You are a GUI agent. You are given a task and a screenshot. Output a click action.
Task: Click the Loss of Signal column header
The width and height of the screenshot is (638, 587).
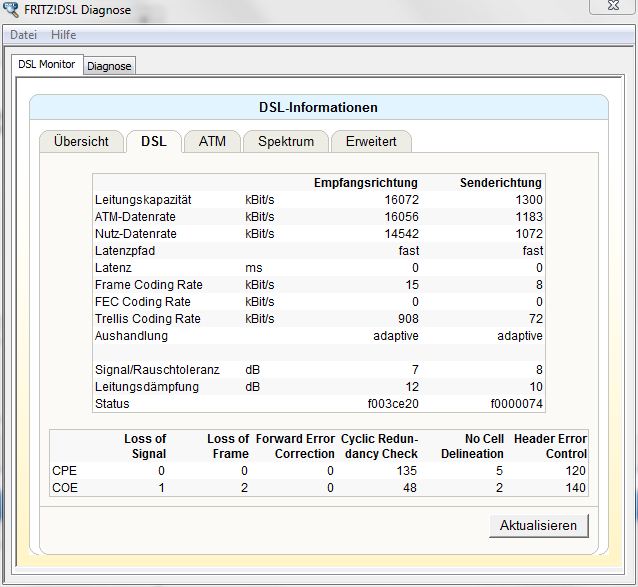click(x=145, y=446)
